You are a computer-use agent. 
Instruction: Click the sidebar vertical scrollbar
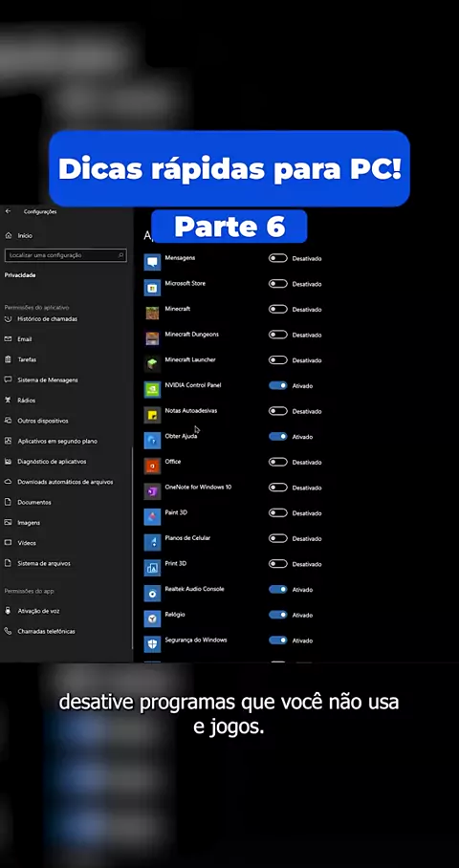click(132, 548)
